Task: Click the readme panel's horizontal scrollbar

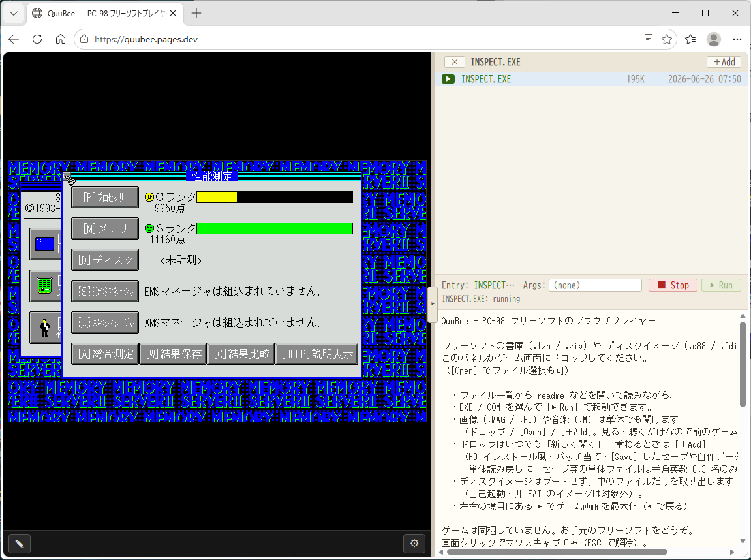Action: click(557, 552)
